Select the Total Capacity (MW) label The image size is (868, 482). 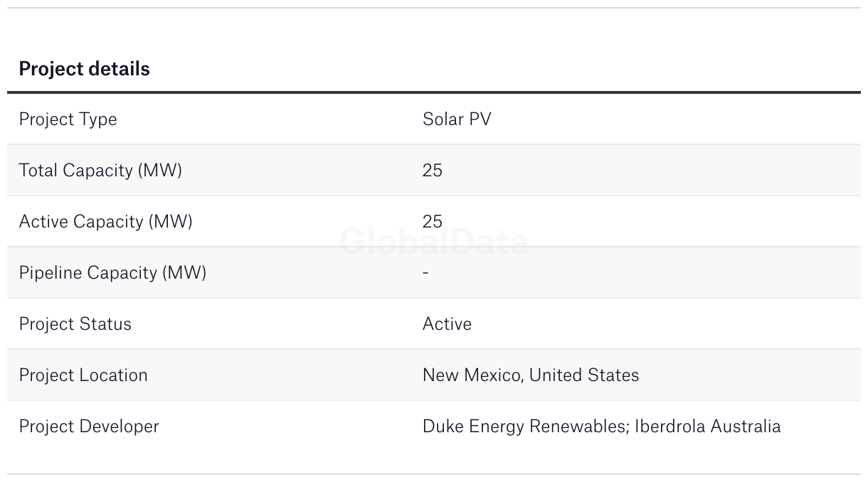tap(100, 170)
